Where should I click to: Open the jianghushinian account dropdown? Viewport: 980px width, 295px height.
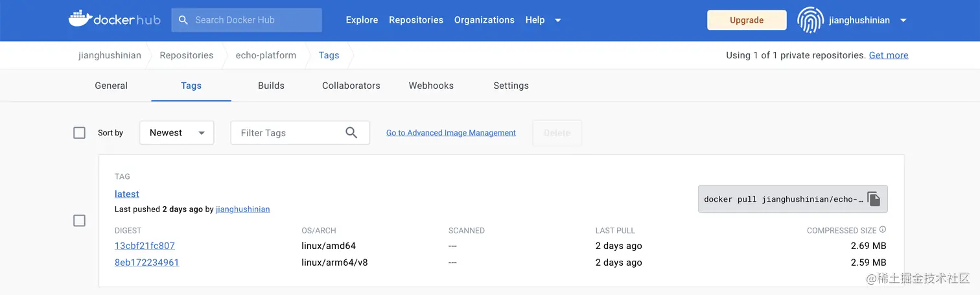pyautogui.click(x=903, y=20)
